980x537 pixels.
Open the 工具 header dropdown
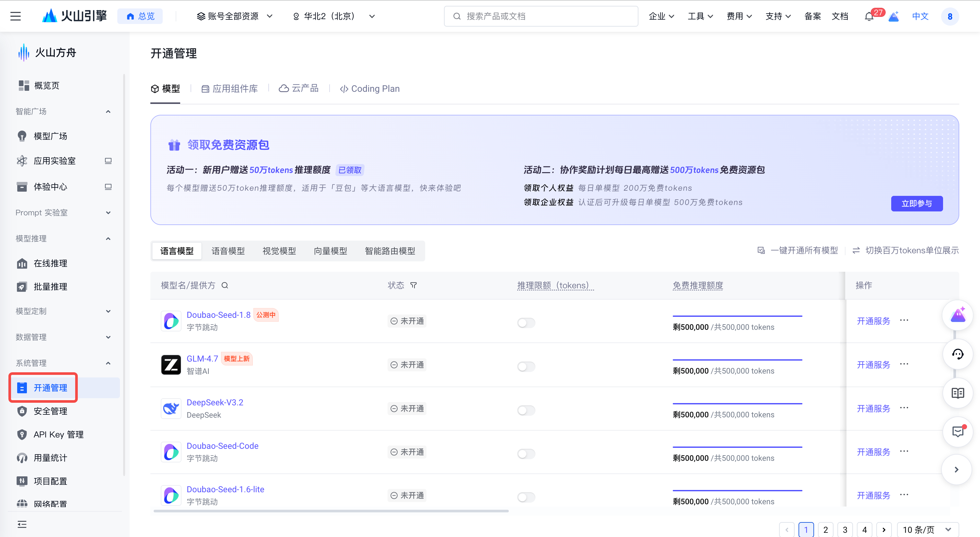click(700, 16)
